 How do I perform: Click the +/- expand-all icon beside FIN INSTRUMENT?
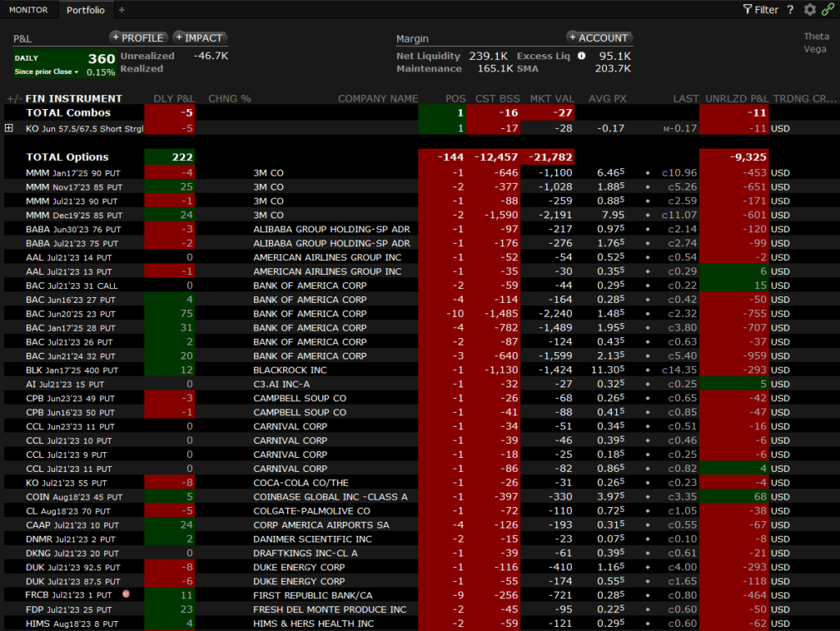(13, 98)
